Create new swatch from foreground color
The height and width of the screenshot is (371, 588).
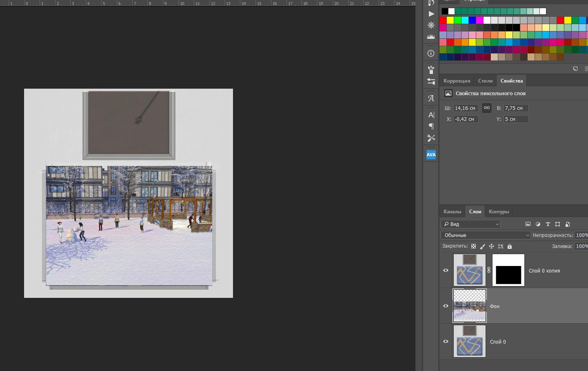[575, 69]
